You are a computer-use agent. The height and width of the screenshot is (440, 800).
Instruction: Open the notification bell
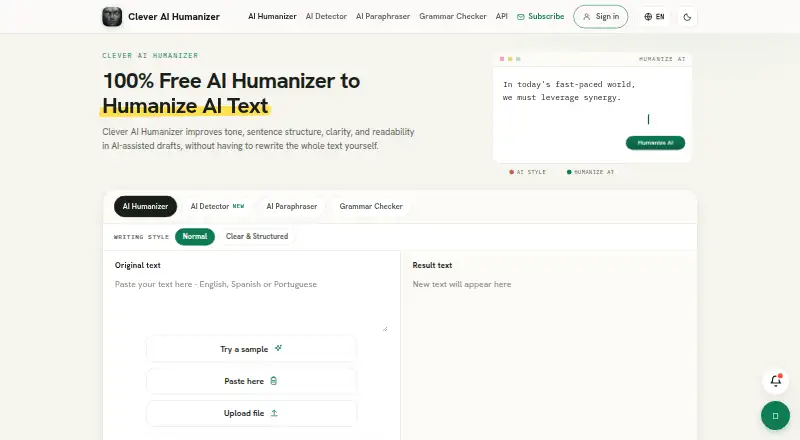pyautogui.click(x=776, y=381)
